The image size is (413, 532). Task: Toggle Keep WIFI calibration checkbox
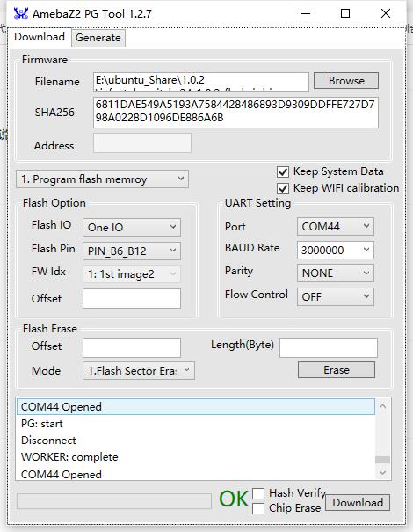tap(283, 188)
